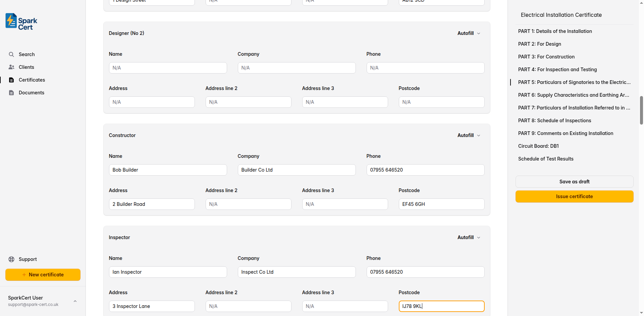The height and width of the screenshot is (316, 644).
Task: Click Save as draft
Action: click(574, 181)
